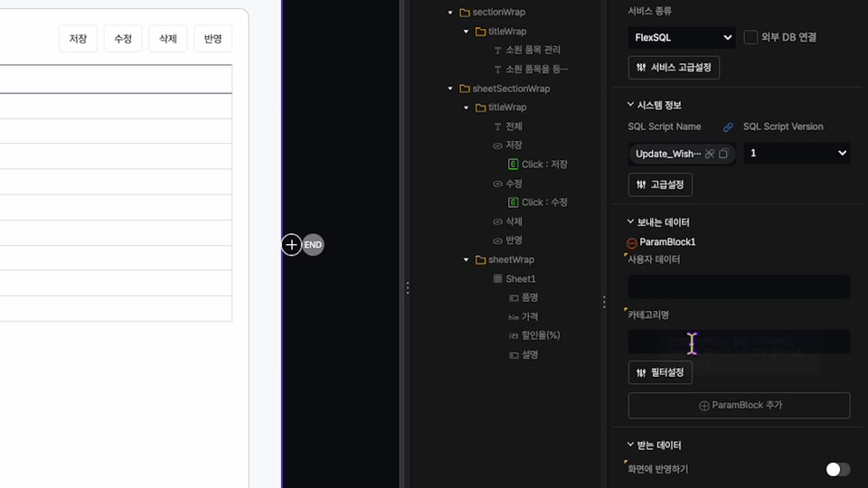This screenshot has height=488, width=868.
Task: Select Click : 수정 event in tree
Action: tap(544, 202)
